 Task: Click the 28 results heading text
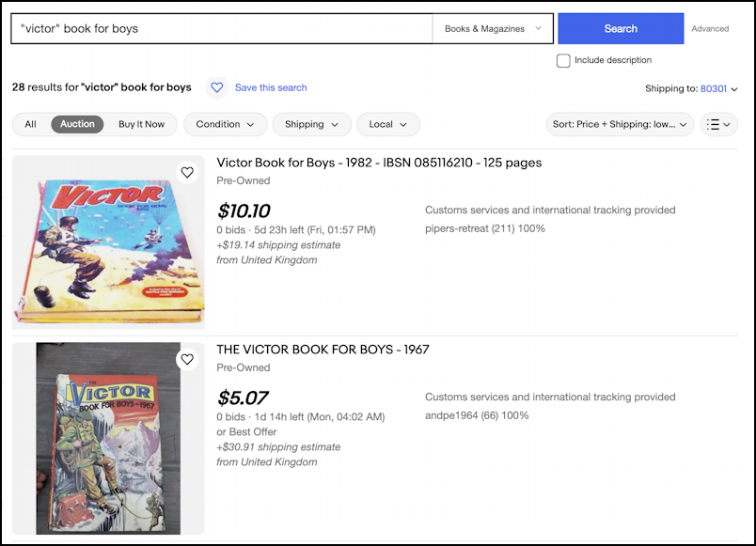[x=102, y=87]
